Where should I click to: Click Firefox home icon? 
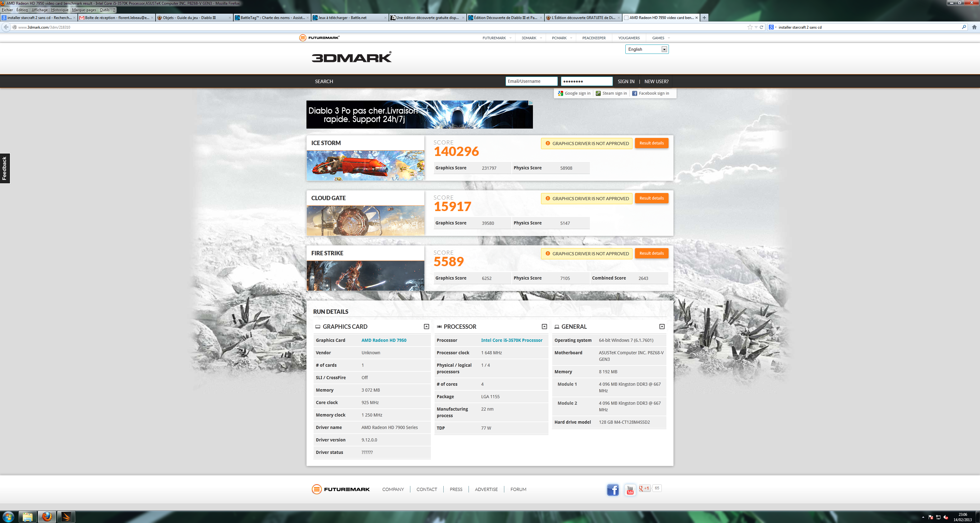coord(974,27)
